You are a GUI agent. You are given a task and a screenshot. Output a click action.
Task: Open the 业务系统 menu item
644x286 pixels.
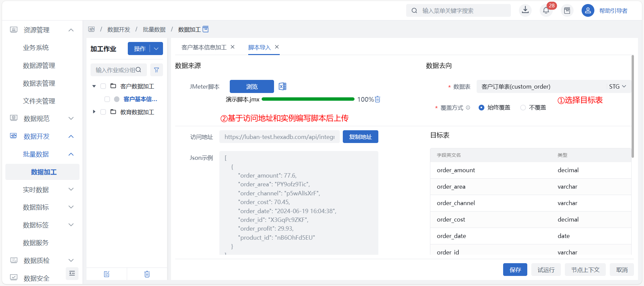(36, 48)
